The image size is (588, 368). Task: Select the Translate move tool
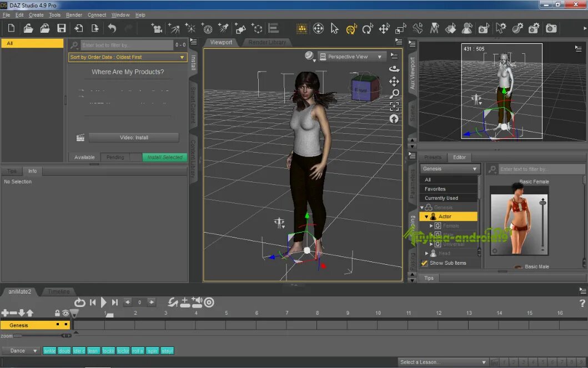tap(384, 28)
